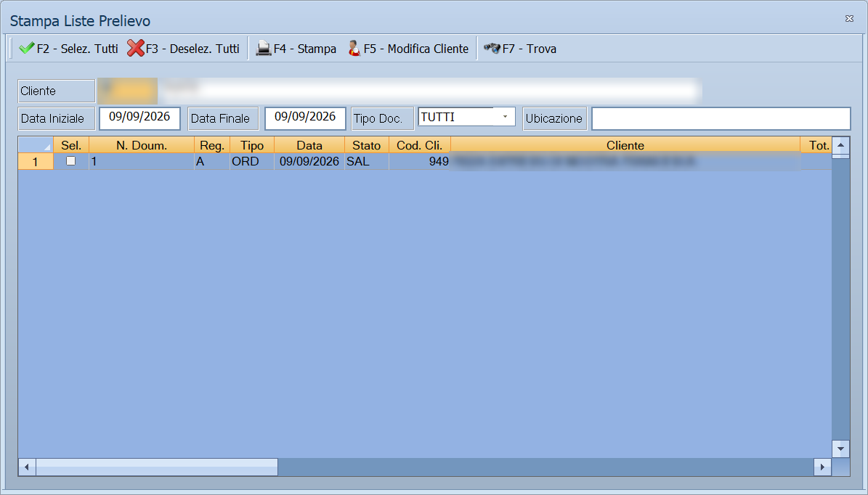Click the binoculars Trova icon
868x495 pixels.
point(492,49)
